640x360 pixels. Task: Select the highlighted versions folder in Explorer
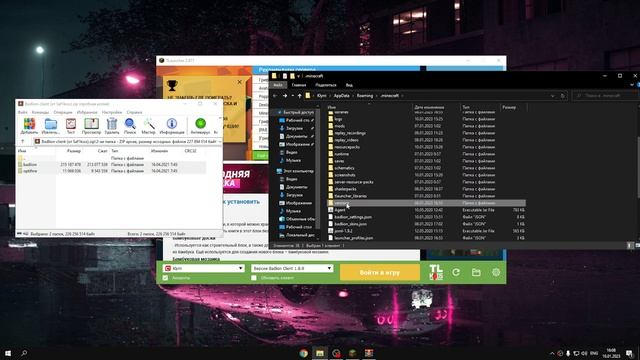click(x=426, y=203)
